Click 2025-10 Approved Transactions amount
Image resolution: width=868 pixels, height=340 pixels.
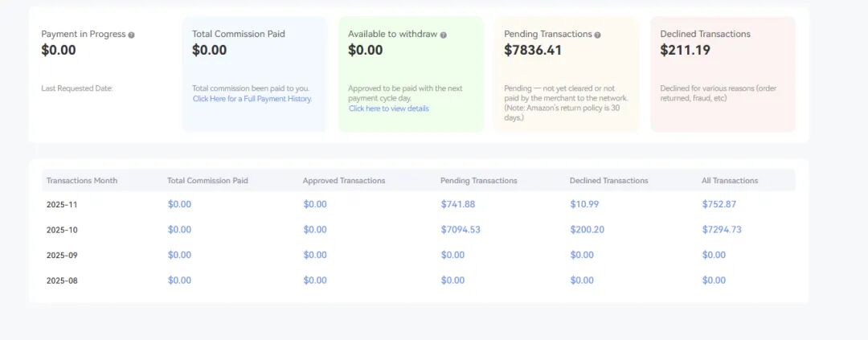click(315, 230)
